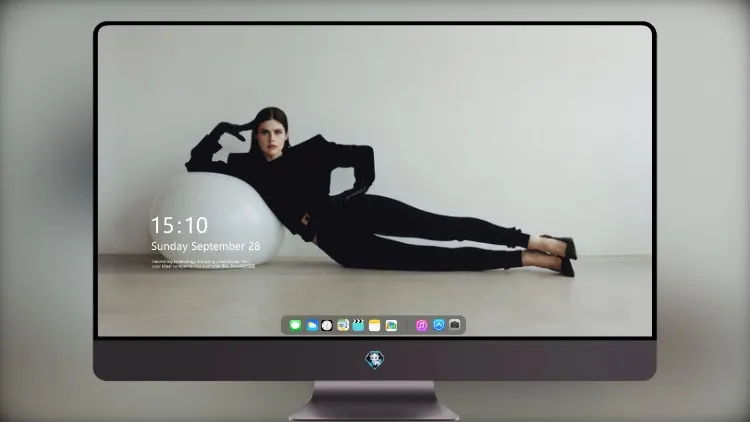This screenshot has width=750, height=422.
Task: Click the logo badge on monitor chin
Action: click(375, 360)
